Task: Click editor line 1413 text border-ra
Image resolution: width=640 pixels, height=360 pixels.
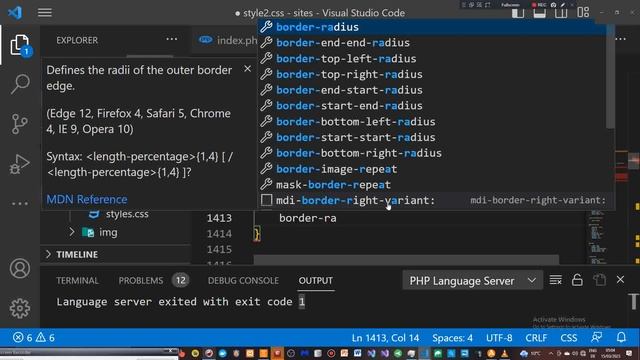Action: [308, 218]
